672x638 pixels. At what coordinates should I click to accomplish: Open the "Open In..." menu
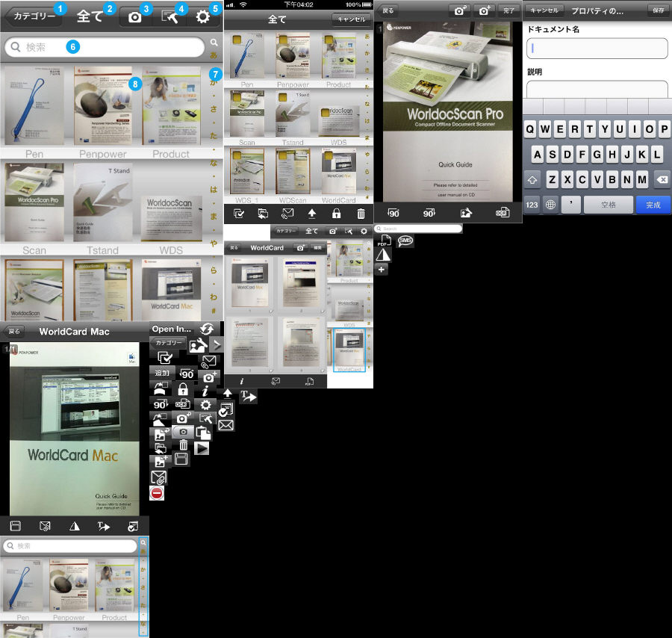pyautogui.click(x=172, y=329)
